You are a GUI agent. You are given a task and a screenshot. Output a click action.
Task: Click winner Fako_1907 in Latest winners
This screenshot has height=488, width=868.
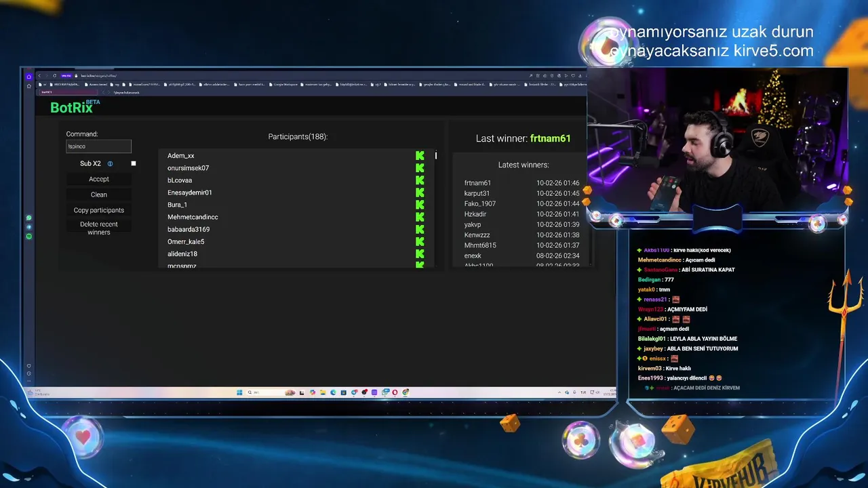click(x=480, y=204)
